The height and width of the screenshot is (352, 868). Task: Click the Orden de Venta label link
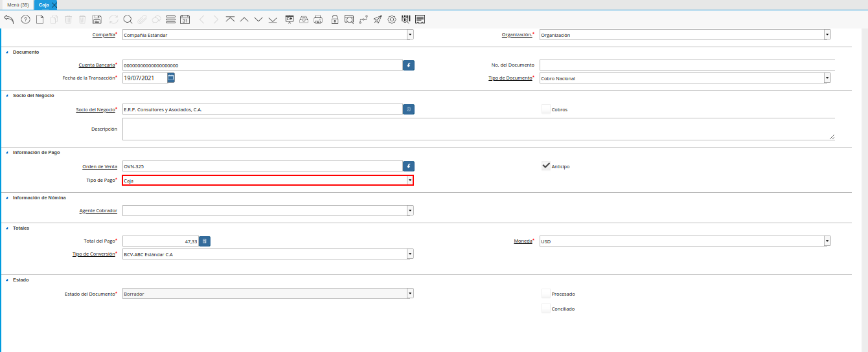[x=100, y=166]
